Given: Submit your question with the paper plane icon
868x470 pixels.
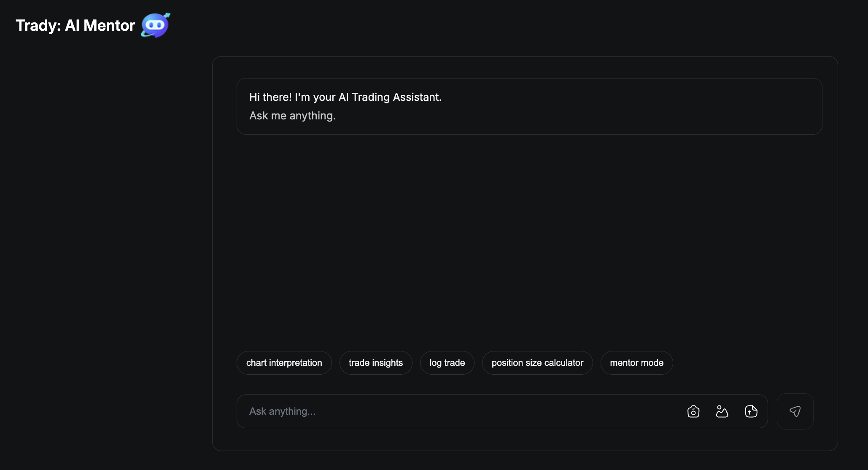Looking at the screenshot, I should tap(795, 411).
